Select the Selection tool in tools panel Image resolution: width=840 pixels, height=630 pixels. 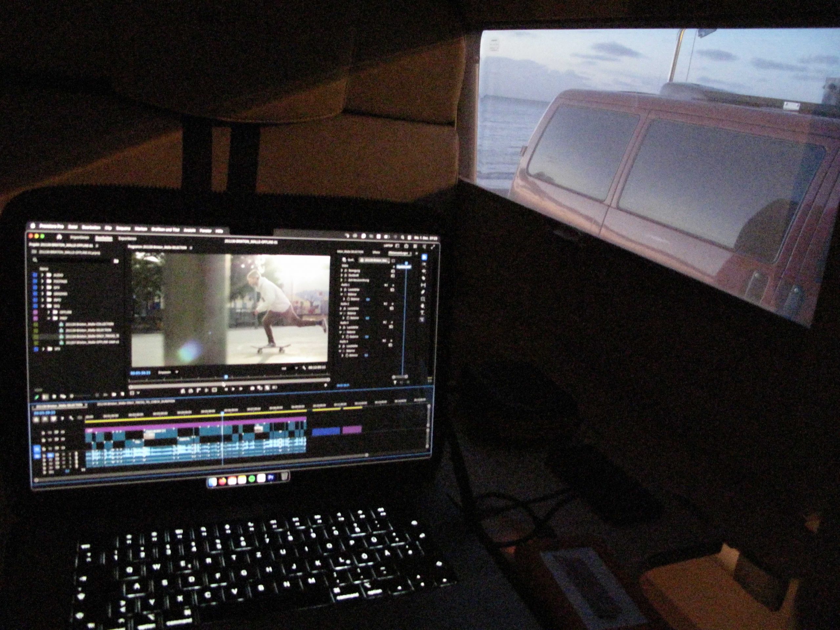[x=424, y=258]
